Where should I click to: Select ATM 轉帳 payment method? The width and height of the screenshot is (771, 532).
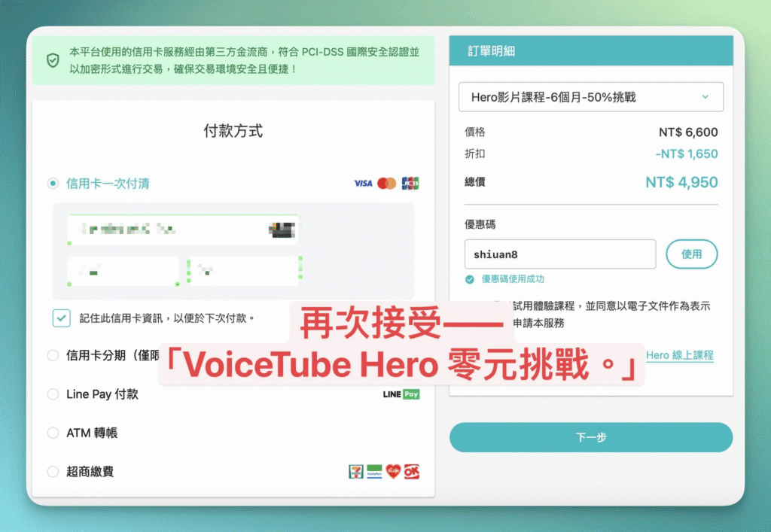tap(53, 433)
